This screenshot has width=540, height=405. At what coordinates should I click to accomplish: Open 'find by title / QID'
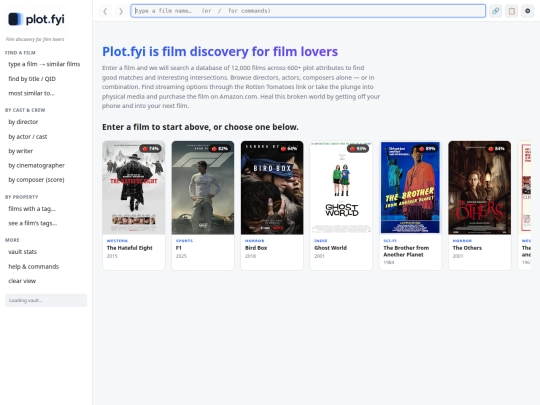point(32,79)
